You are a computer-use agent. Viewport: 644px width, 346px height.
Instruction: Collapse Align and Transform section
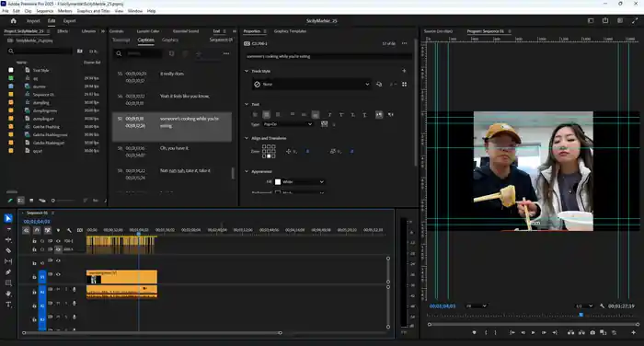(x=247, y=138)
